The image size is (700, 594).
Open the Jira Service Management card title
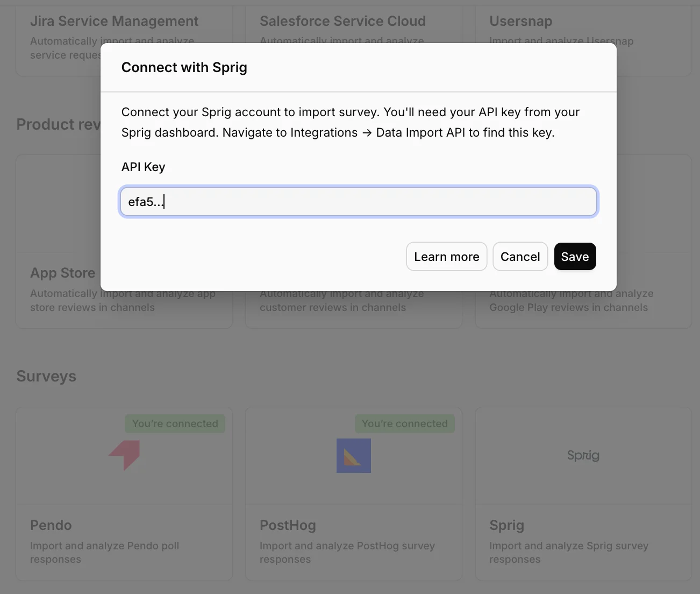114,21
